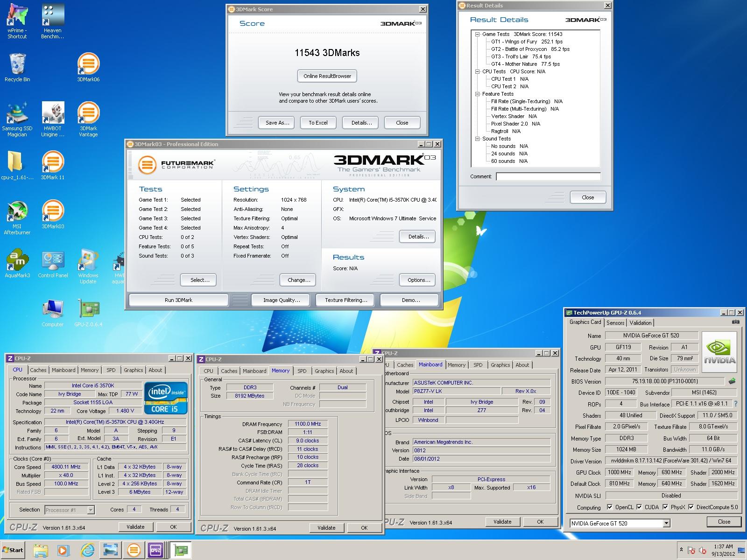This screenshot has height=560, width=747.
Task: Open Internet Explorer in the taskbar
Action: pos(87,550)
